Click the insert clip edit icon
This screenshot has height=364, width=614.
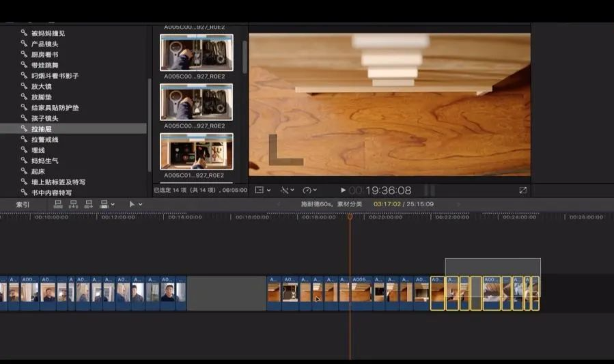click(x=73, y=204)
